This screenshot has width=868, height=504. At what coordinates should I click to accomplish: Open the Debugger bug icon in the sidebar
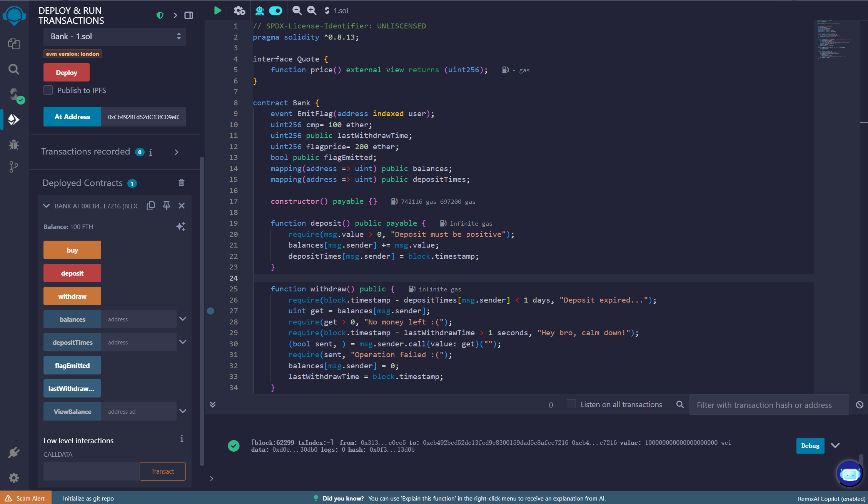click(x=14, y=145)
